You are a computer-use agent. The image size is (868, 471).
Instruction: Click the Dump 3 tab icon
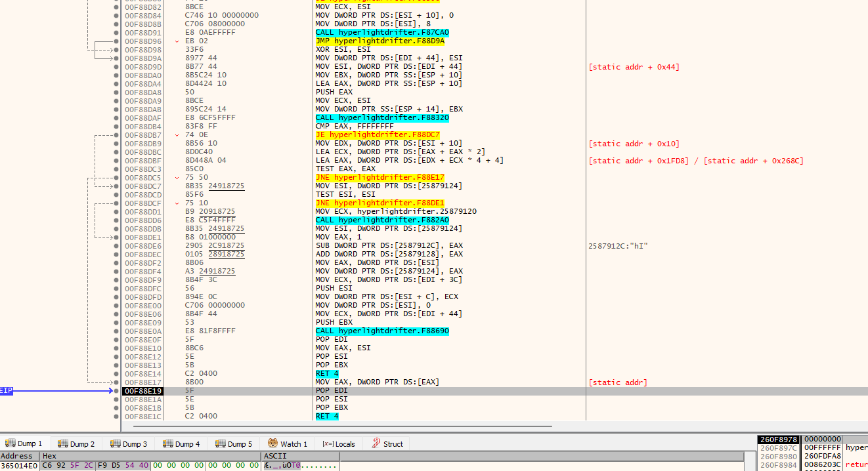pos(116,444)
